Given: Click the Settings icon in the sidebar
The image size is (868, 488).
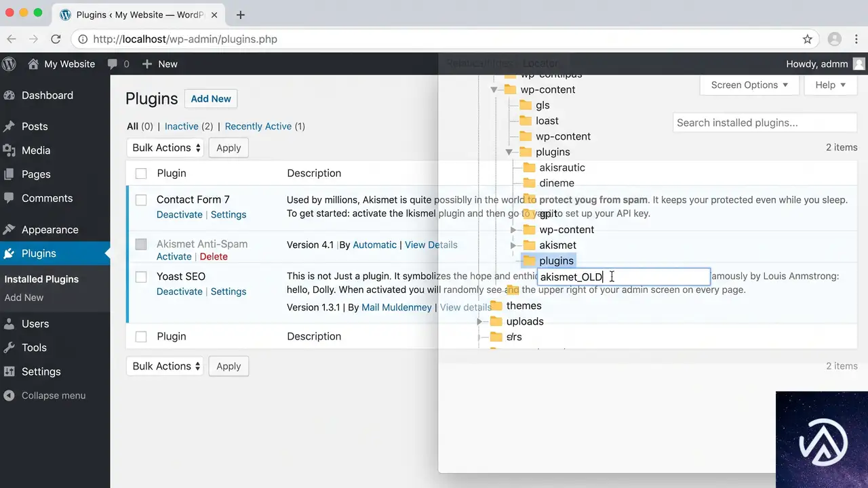Looking at the screenshot, I should tap(9, 371).
